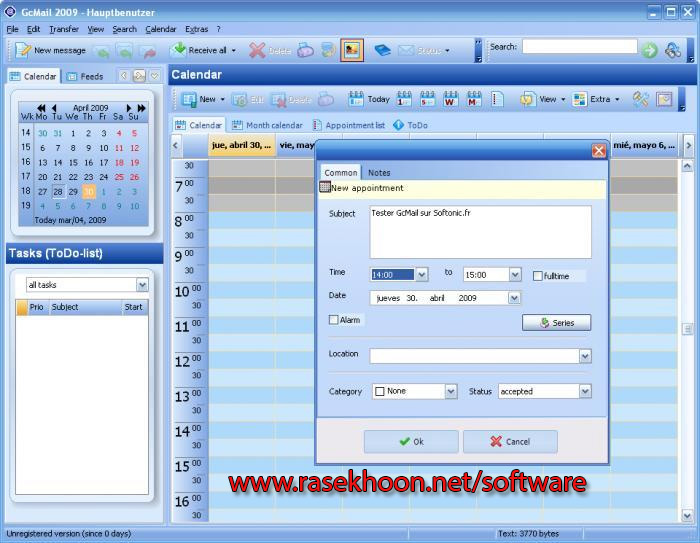The width and height of the screenshot is (700, 543).
Task: Switch to the Notes tab in appointment dialog
Action: (x=379, y=172)
